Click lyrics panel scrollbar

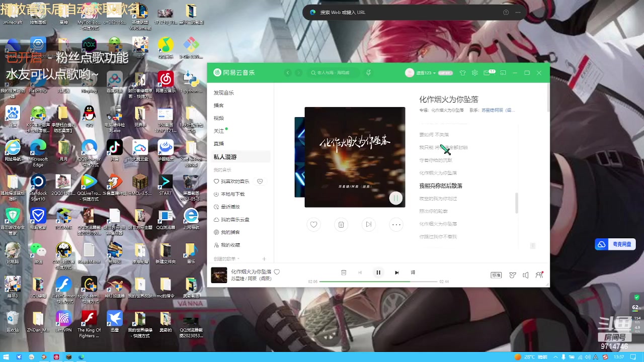(517, 202)
